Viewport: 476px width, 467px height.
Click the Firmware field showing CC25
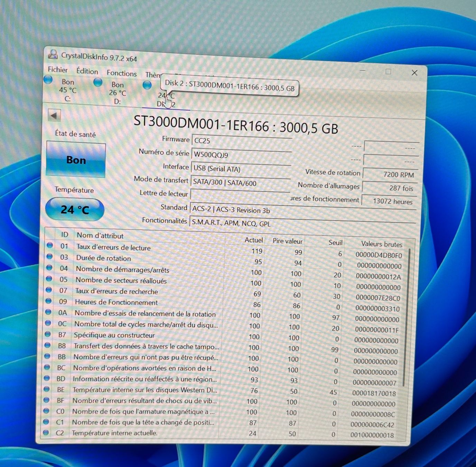point(242,142)
